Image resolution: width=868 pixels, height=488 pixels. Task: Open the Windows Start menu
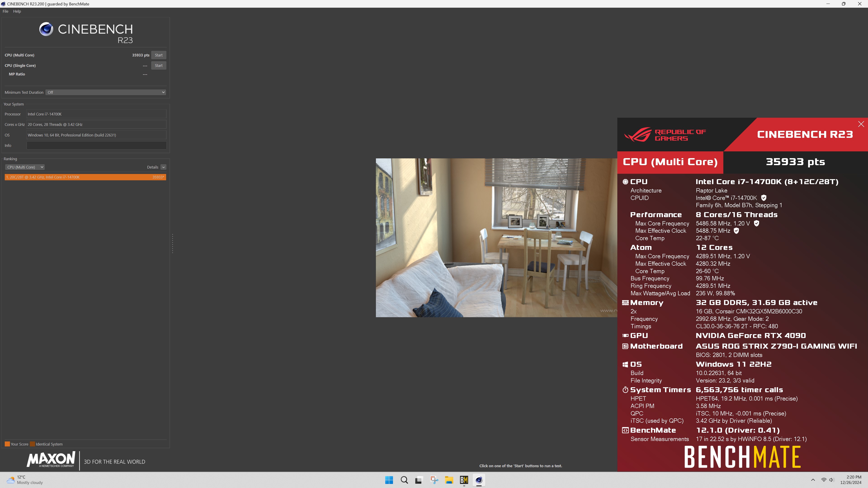pos(389,480)
